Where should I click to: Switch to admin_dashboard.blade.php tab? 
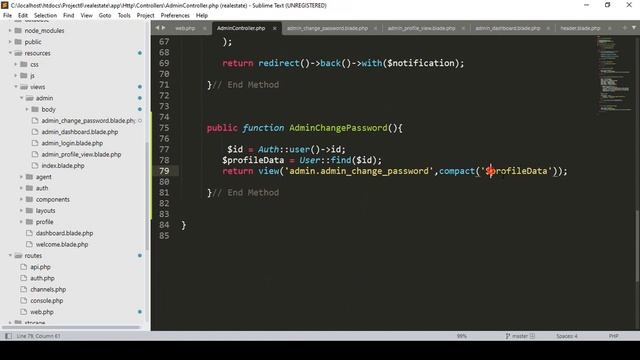click(508, 28)
